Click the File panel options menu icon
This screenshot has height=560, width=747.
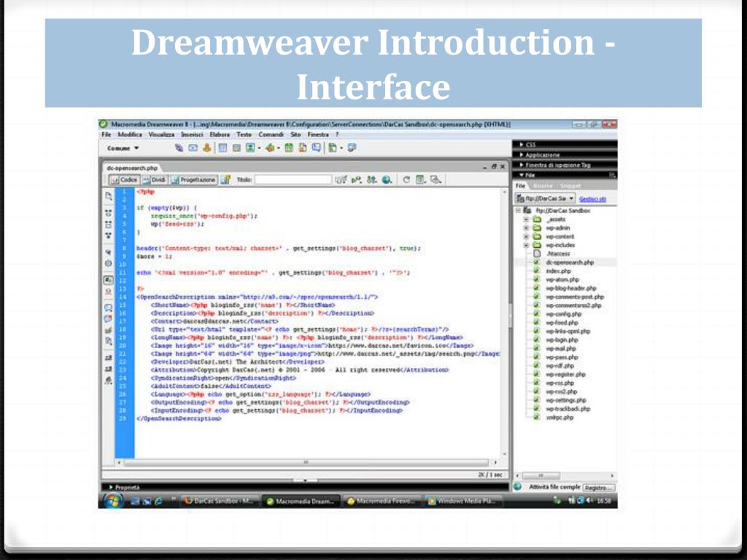tap(612, 175)
